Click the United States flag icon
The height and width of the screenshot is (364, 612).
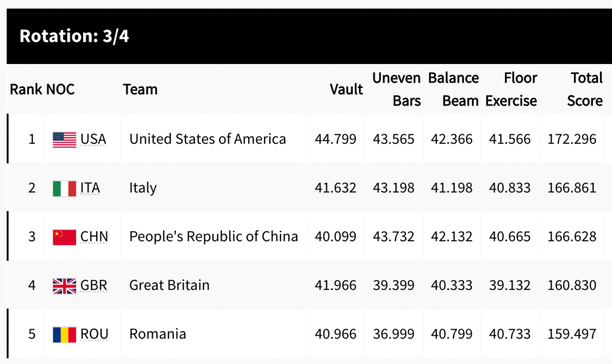64,140
